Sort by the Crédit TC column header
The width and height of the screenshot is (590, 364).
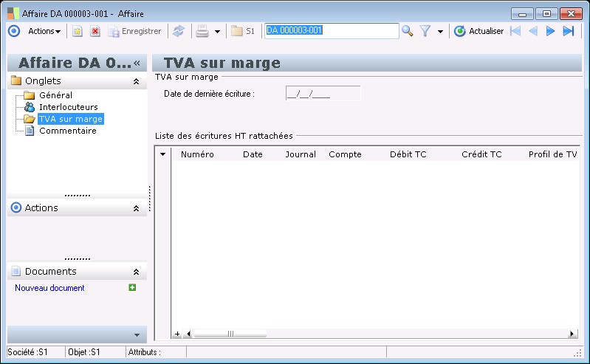tap(481, 154)
